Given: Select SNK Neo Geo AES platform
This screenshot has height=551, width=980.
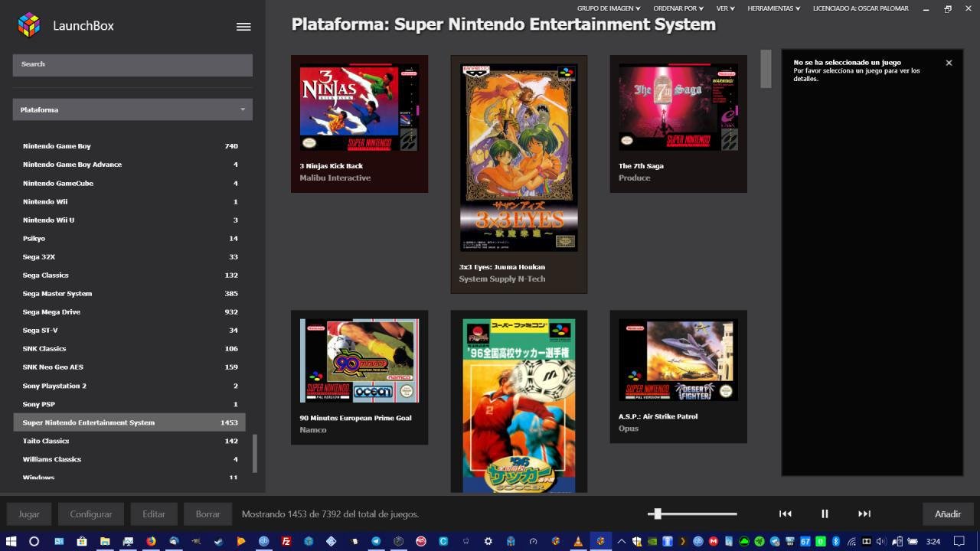Looking at the screenshot, I should (x=130, y=367).
